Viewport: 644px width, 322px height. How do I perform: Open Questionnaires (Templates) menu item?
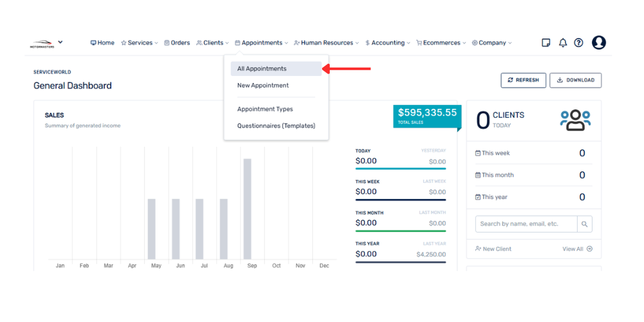pyautogui.click(x=276, y=126)
